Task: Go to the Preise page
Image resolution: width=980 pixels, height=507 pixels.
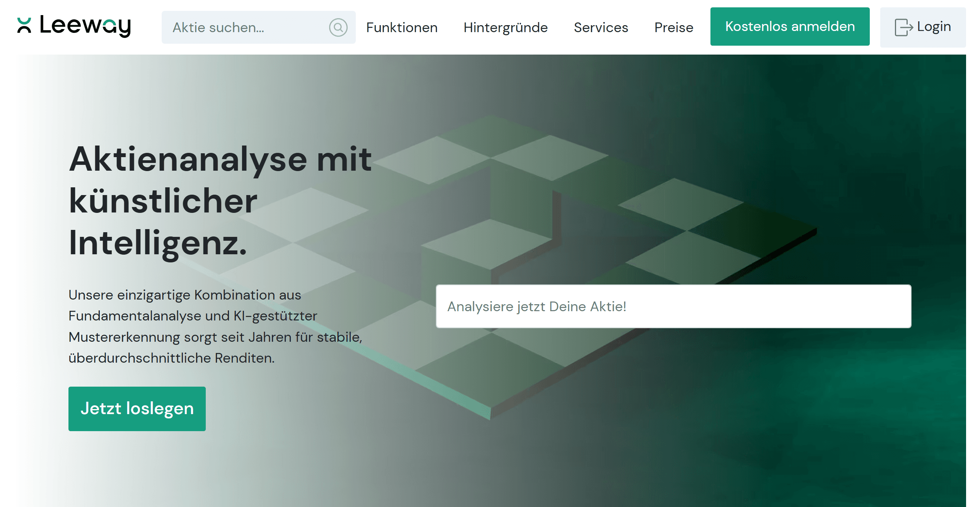Action: click(x=673, y=27)
